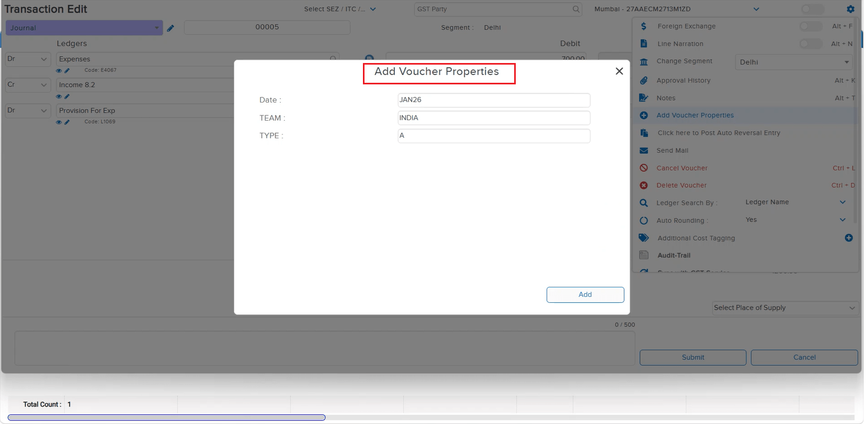Toggle the switch beside the settings gear
868x424 pixels.
click(x=812, y=9)
